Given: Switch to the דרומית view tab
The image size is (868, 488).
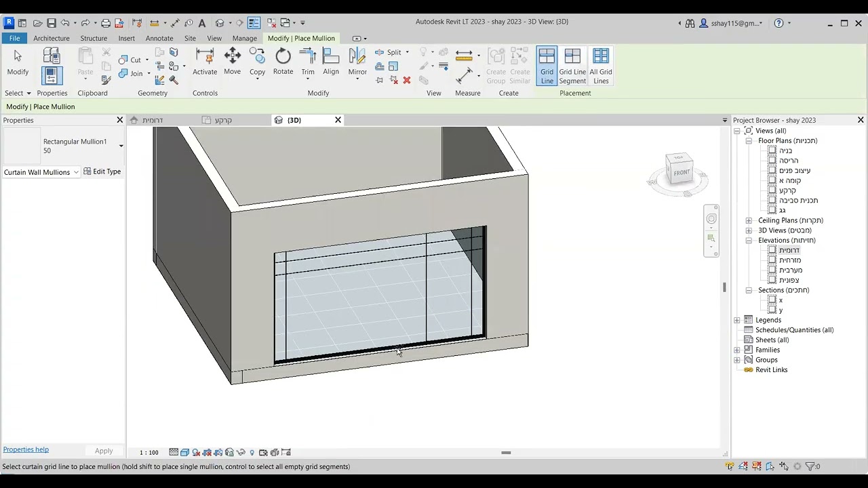Looking at the screenshot, I should coord(153,120).
